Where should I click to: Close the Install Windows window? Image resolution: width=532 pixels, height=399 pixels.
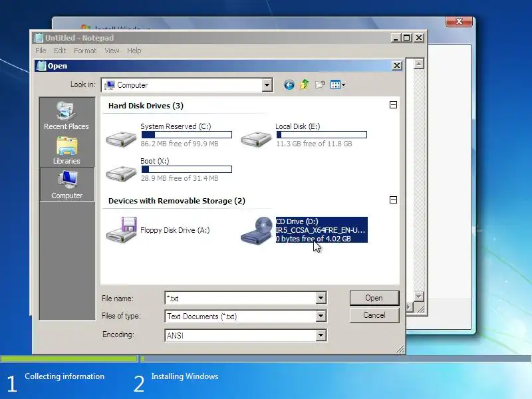tap(459, 21)
